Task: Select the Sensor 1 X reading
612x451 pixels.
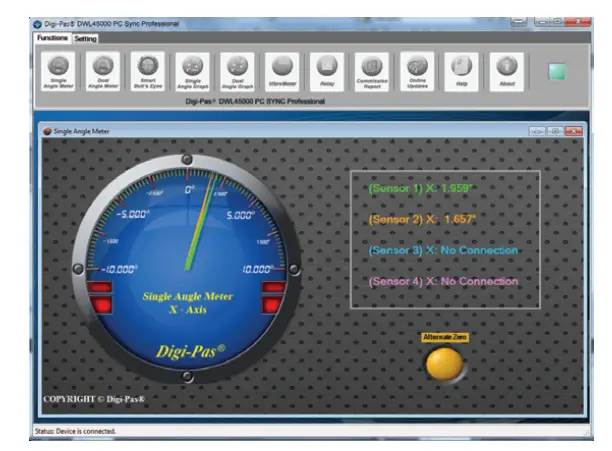Action: [420, 188]
